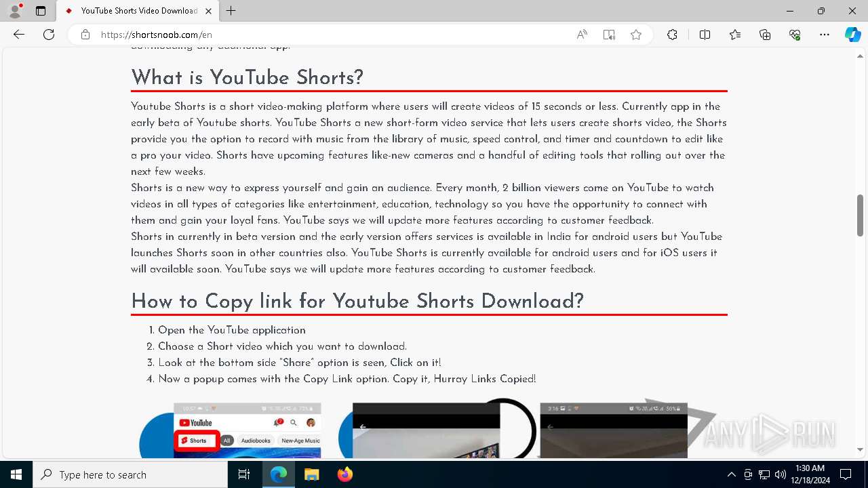Open Collections panel

pyautogui.click(x=765, y=35)
